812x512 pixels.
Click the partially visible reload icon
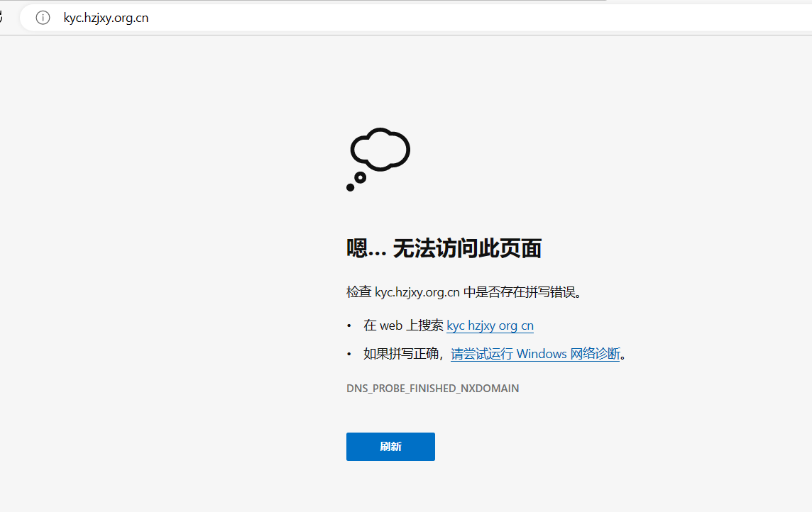coord(2,18)
